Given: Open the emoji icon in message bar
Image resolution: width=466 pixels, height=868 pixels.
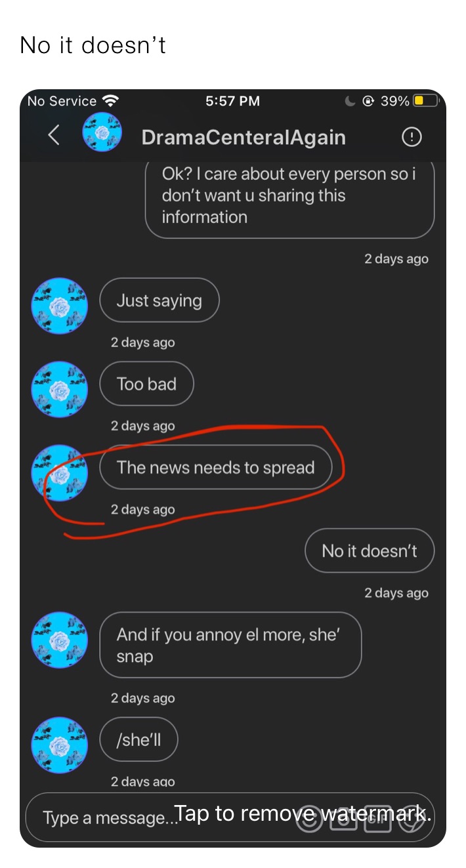Looking at the screenshot, I should click(x=310, y=819).
